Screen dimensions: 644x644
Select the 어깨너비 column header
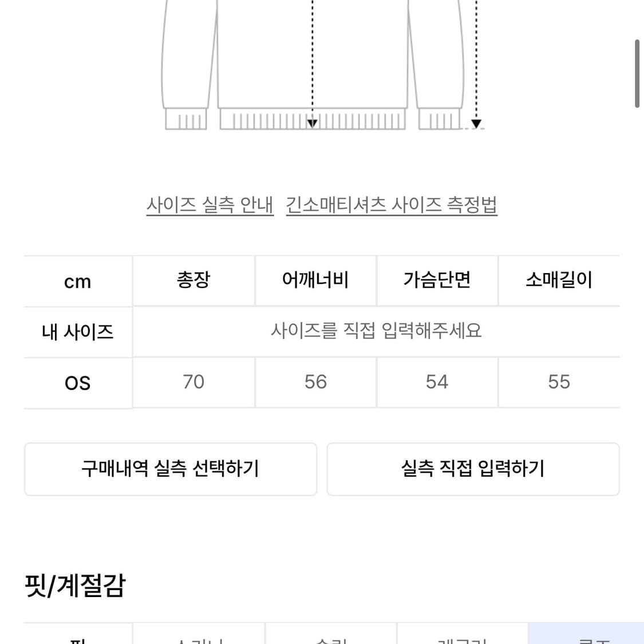tap(315, 280)
